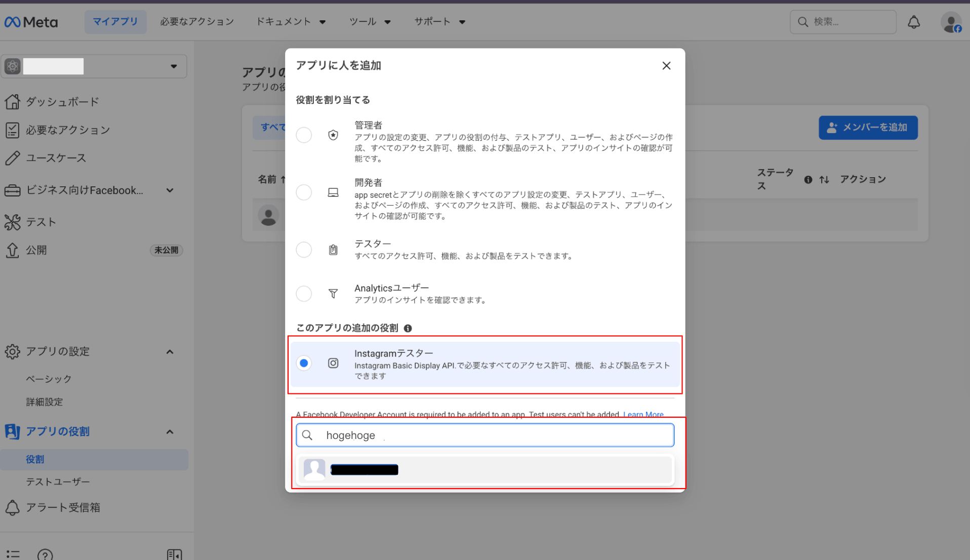Choose the Analyticsユーザー role option
This screenshot has height=560, width=970.
[304, 294]
